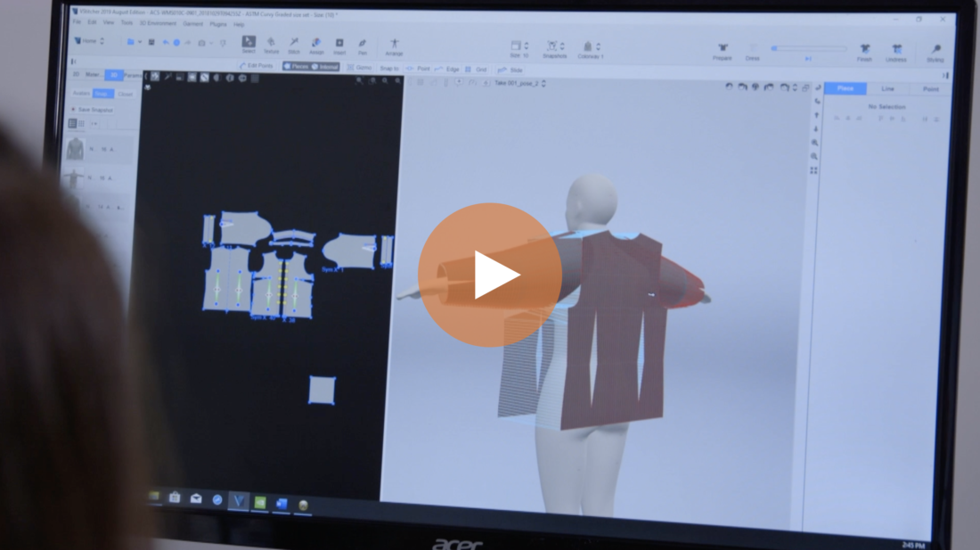The height and width of the screenshot is (550, 980).
Task: Switch to the Closet tab
Action: 125,94
